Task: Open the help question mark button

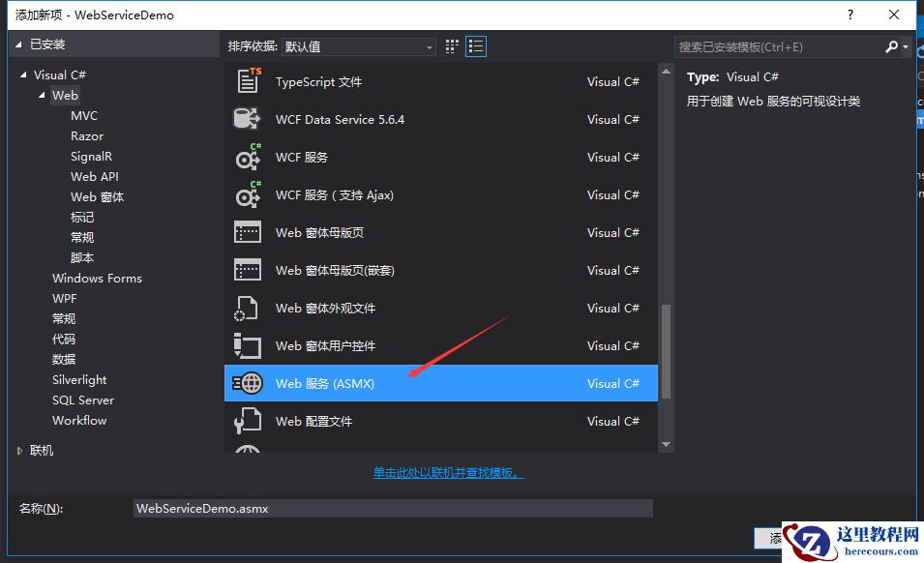Action: tap(850, 15)
